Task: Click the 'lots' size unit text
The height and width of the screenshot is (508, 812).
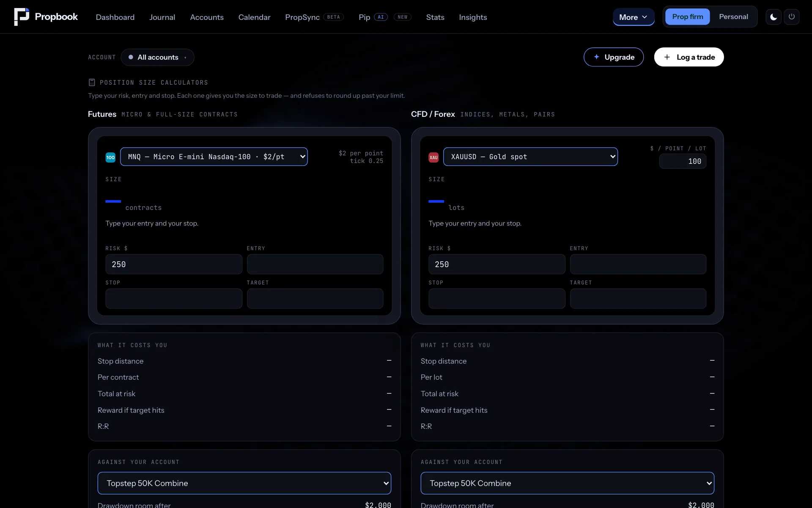Action: coord(456,208)
